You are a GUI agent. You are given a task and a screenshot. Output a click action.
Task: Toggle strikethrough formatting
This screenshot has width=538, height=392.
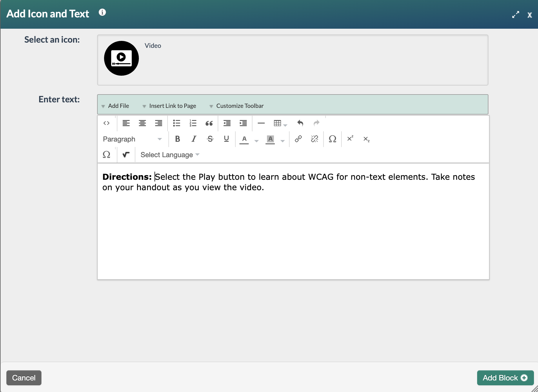210,139
